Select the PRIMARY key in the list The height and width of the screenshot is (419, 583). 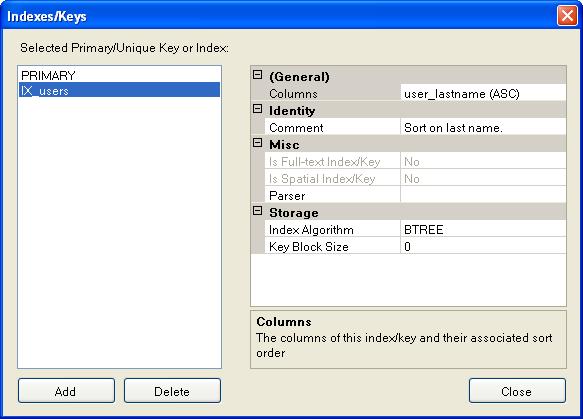(x=119, y=75)
